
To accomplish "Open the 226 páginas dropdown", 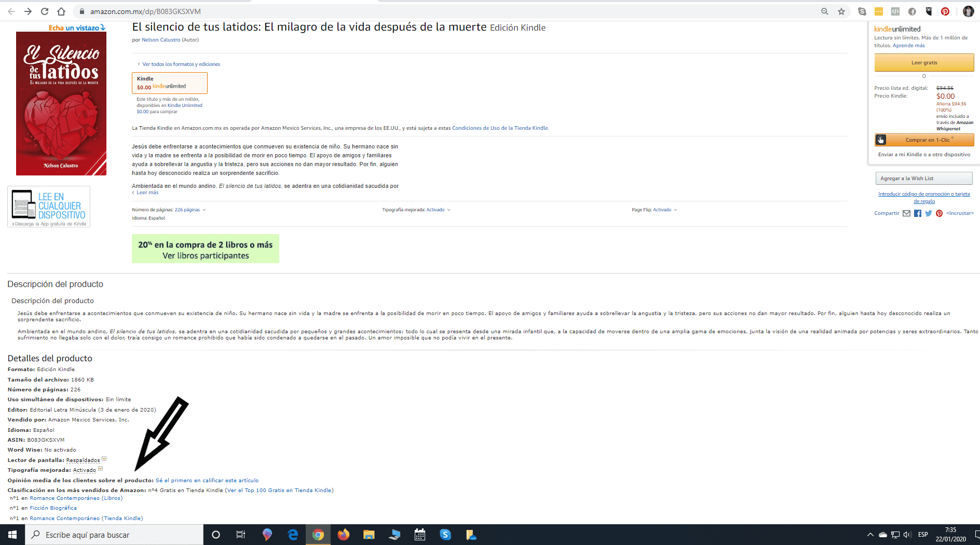I will point(190,210).
